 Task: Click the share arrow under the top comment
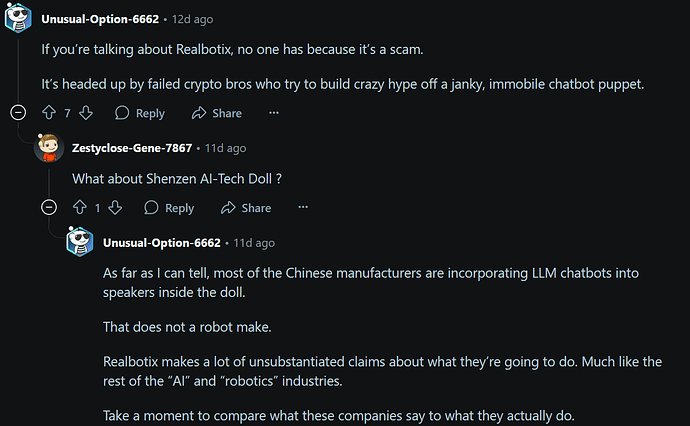point(199,113)
